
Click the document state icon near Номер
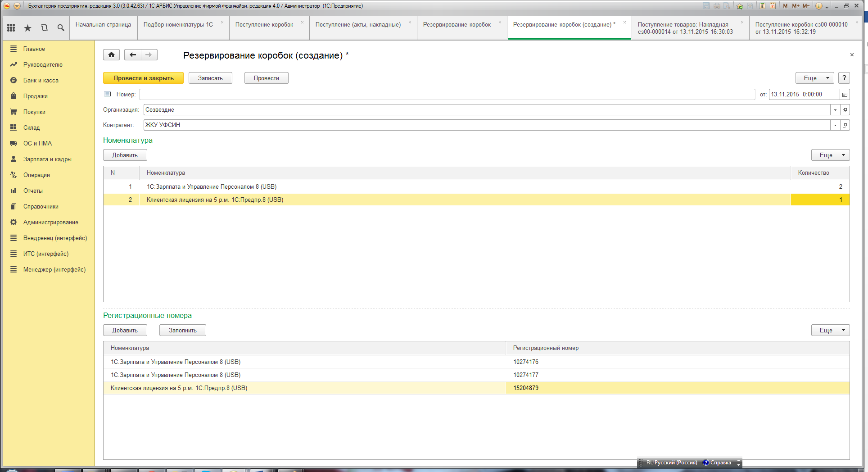[x=107, y=94]
